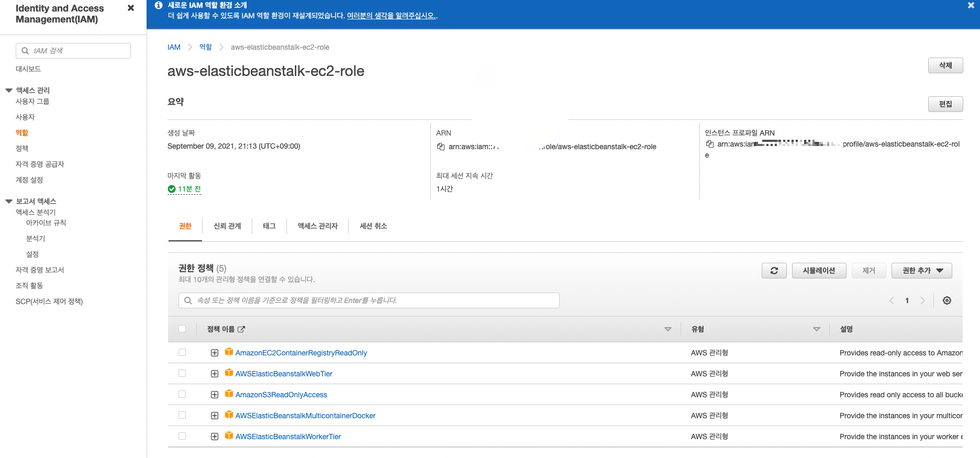Click the external link icon by 정책 이름
The width and height of the screenshot is (980, 458).
241,329
